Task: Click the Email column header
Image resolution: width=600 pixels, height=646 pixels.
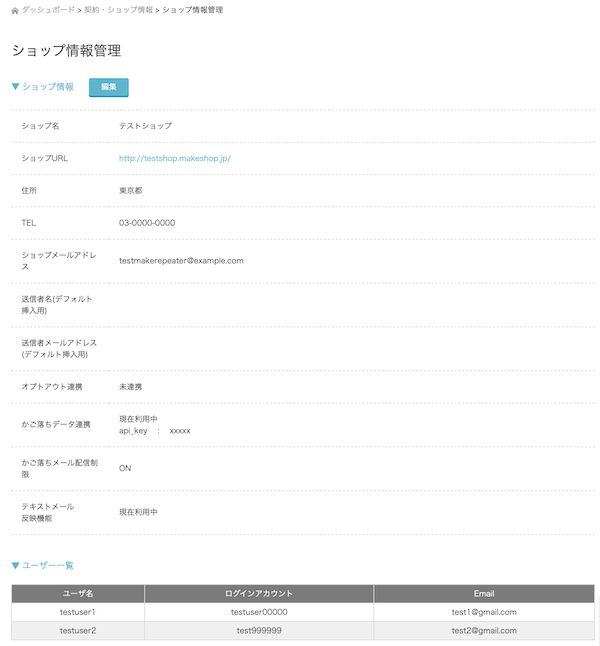Action: pyautogui.click(x=484, y=594)
